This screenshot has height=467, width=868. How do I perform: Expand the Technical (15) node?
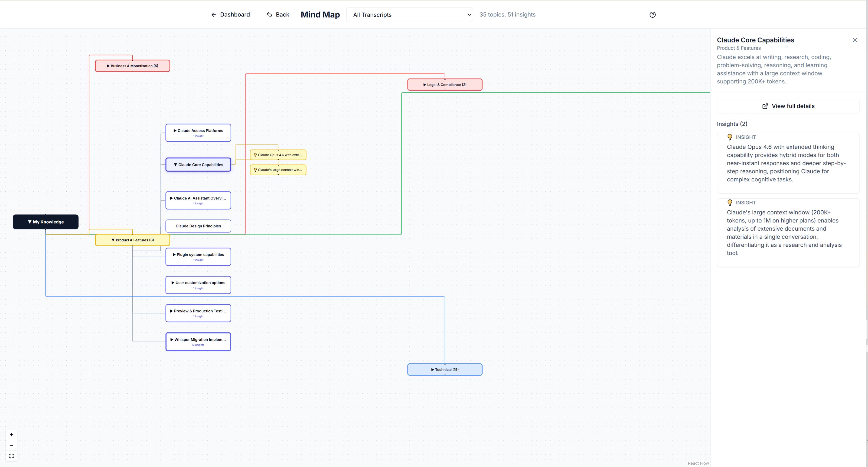tap(445, 370)
